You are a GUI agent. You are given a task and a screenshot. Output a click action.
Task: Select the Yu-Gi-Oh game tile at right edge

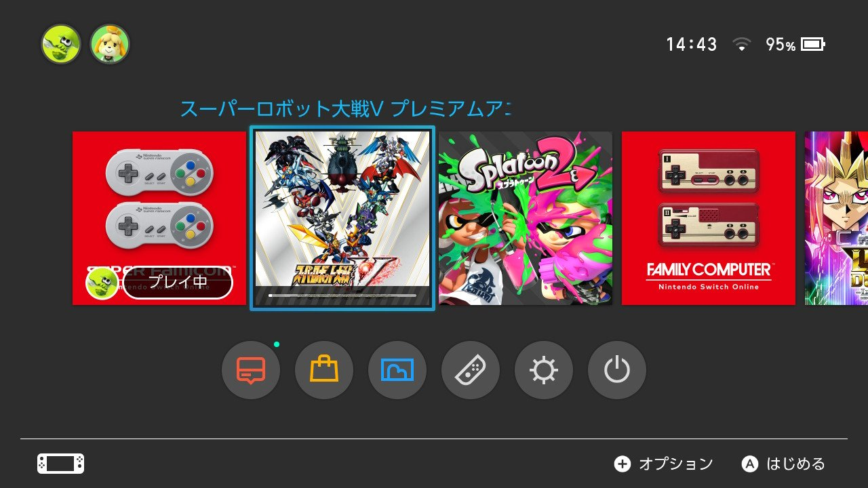tap(836, 218)
